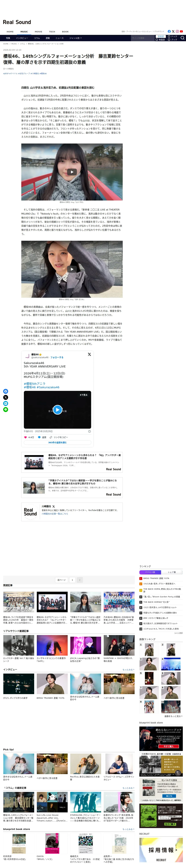Click MUSIC in the breadcrumb

[14, 44]
